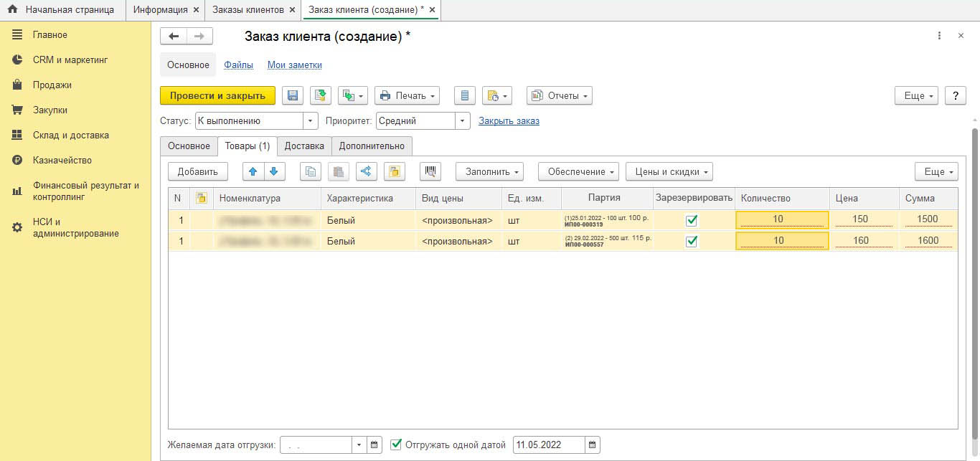Move row down with blue down arrow

point(274,171)
